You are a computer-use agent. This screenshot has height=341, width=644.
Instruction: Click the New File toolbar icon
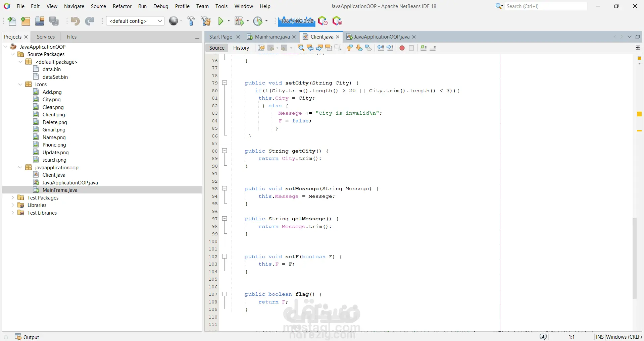12,21
